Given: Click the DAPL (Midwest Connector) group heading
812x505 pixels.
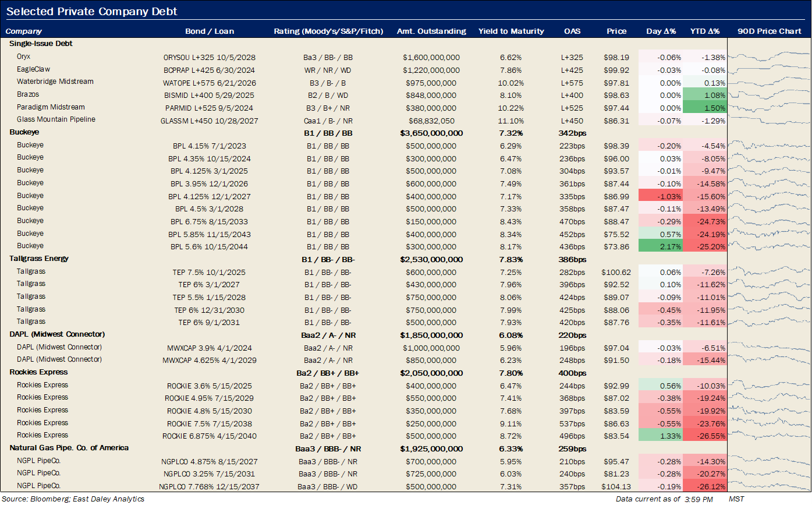Looking at the screenshot, I should tap(57, 334).
